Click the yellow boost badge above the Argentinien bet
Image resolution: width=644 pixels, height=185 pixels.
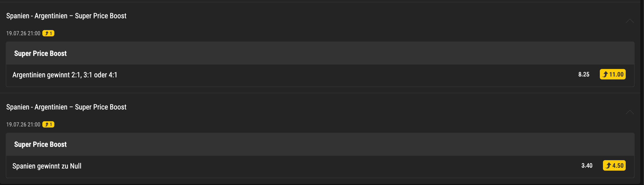[x=48, y=33]
